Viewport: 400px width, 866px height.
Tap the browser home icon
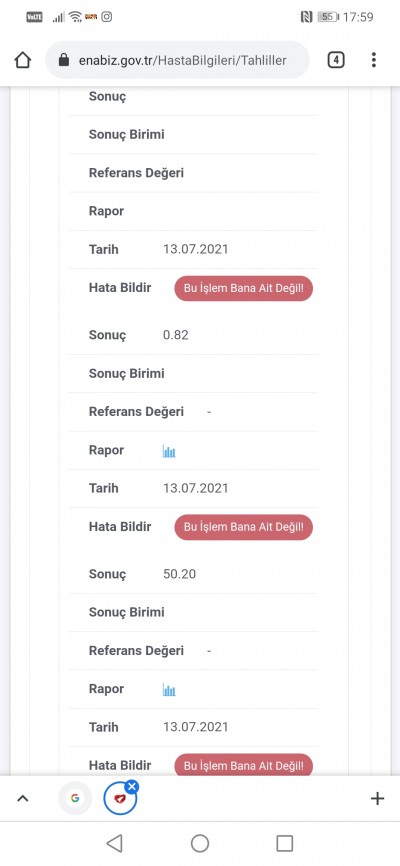click(23, 60)
